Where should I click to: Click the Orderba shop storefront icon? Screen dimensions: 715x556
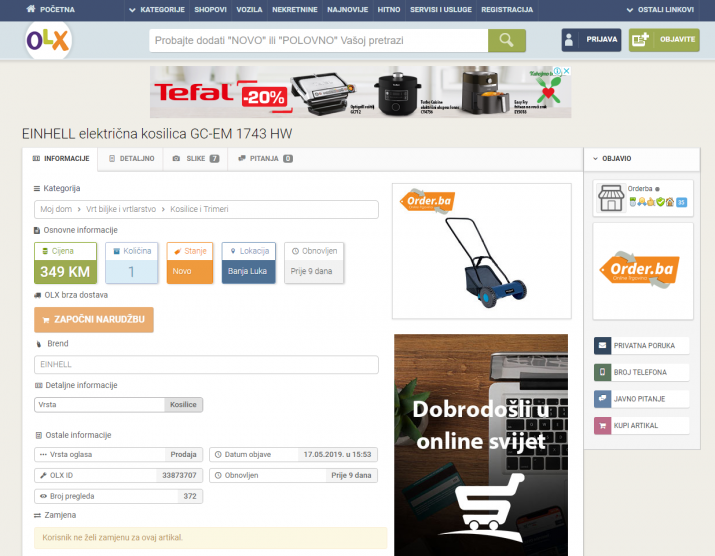[610, 199]
